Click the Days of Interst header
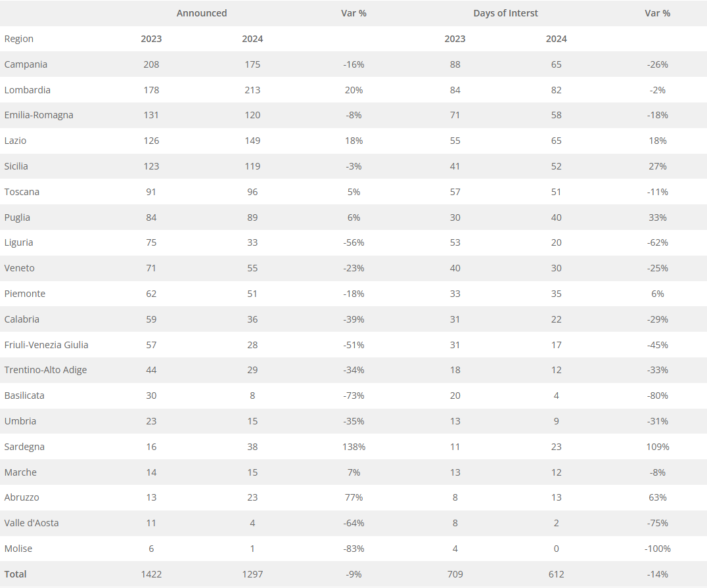Viewport: 707px width, 588px height. pos(505,13)
